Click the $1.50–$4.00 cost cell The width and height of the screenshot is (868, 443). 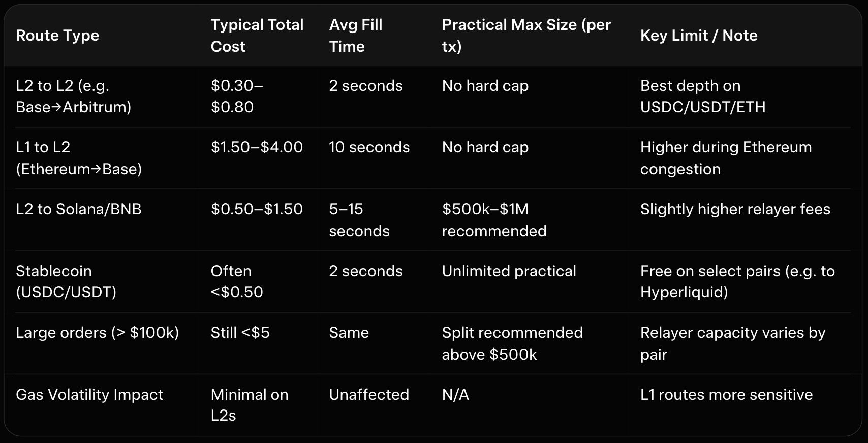257,147
